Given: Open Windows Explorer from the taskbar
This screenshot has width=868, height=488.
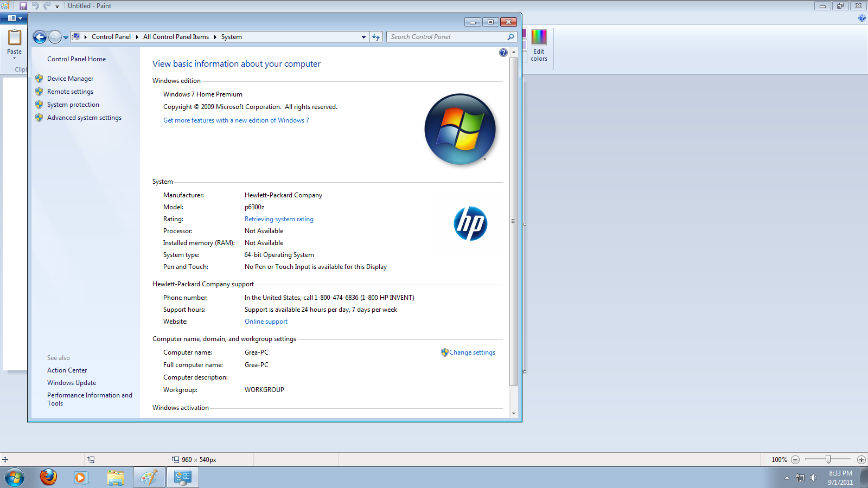Looking at the screenshot, I should pos(116,478).
